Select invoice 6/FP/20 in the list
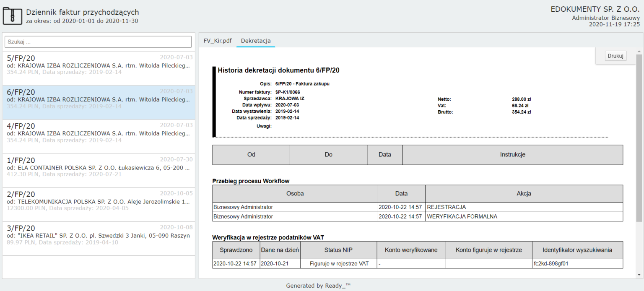This screenshot has width=644, height=291. [99, 103]
